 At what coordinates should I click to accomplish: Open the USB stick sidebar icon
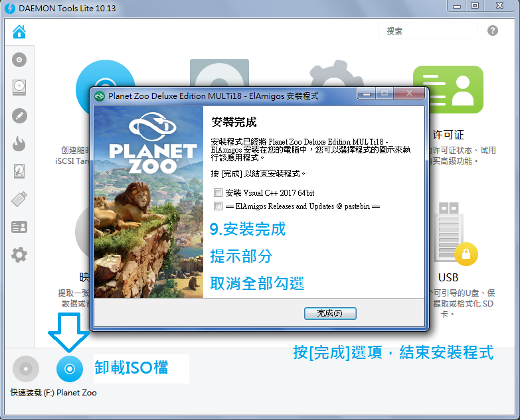coord(19,199)
